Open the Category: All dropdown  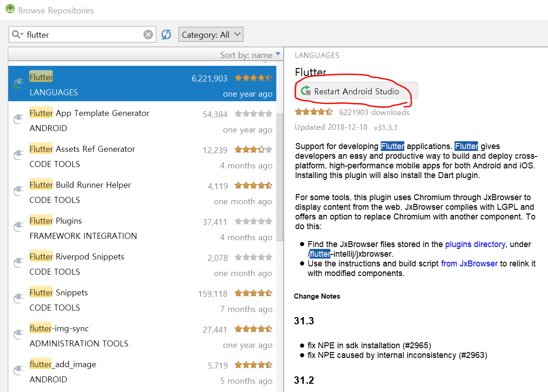point(211,35)
